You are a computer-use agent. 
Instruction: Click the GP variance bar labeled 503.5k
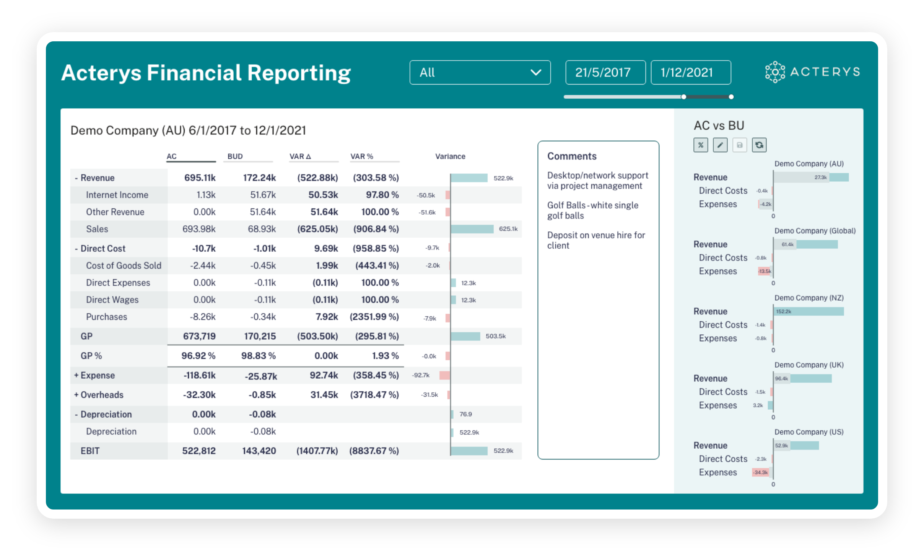465,336
